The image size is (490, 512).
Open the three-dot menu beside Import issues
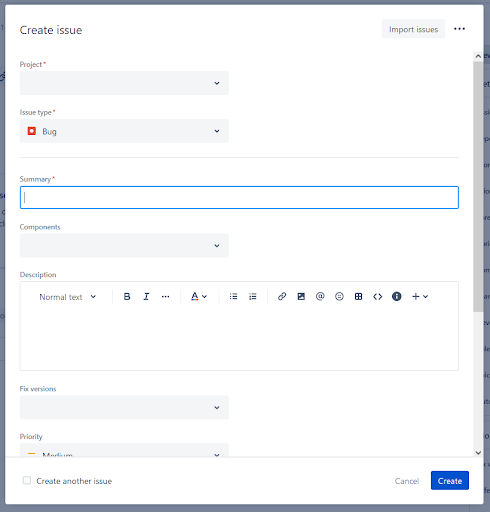pyautogui.click(x=459, y=29)
